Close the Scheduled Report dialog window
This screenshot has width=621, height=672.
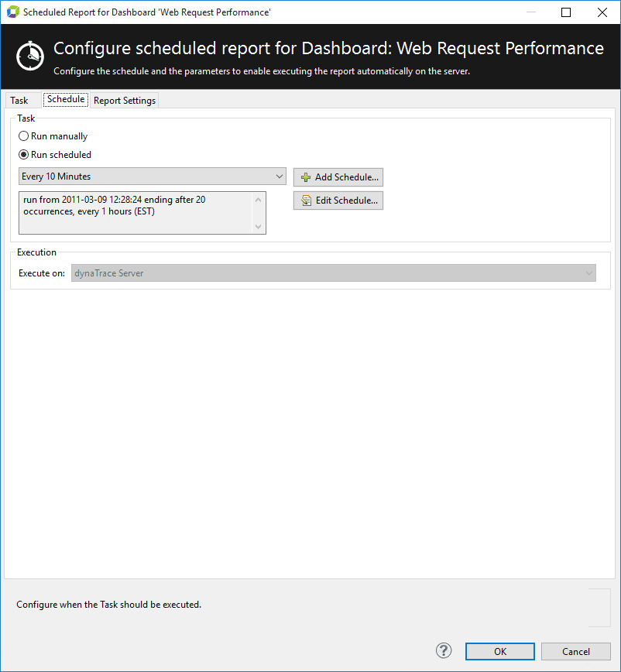click(x=602, y=12)
